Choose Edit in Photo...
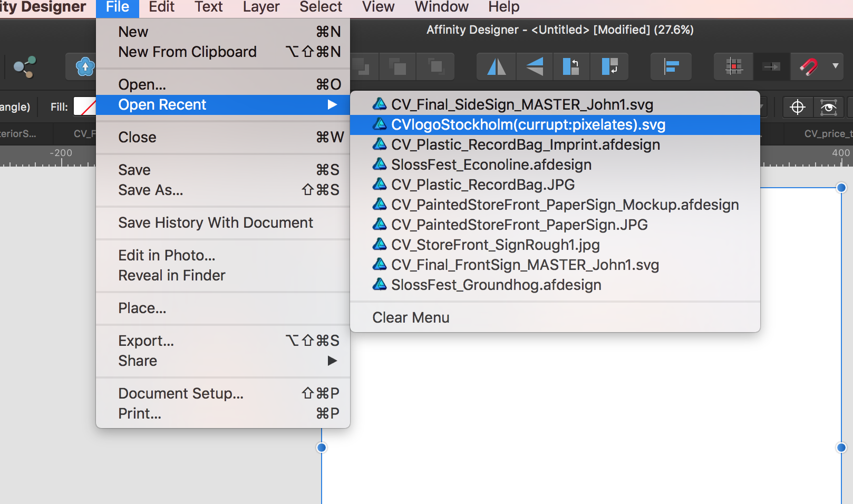 [x=223, y=255]
